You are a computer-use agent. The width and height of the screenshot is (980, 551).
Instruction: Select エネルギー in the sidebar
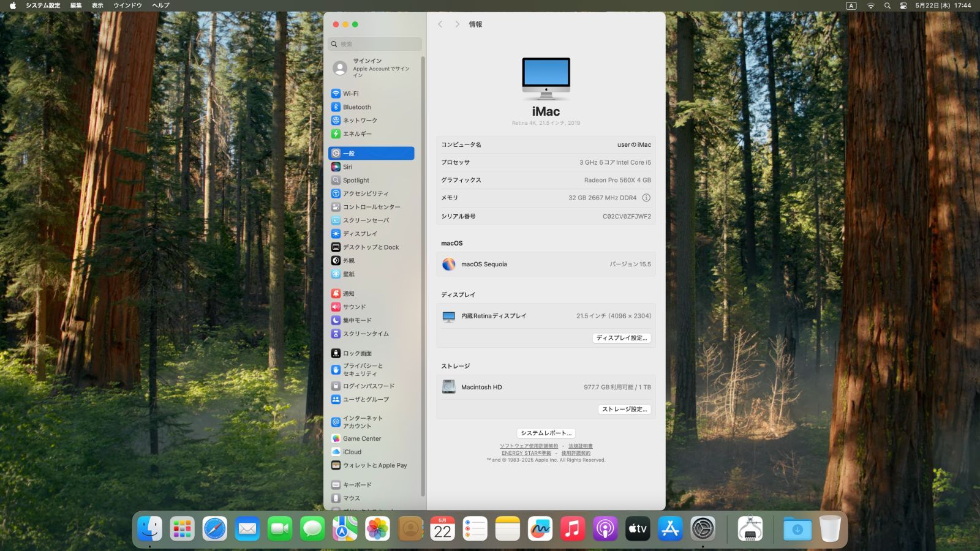tap(371, 133)
